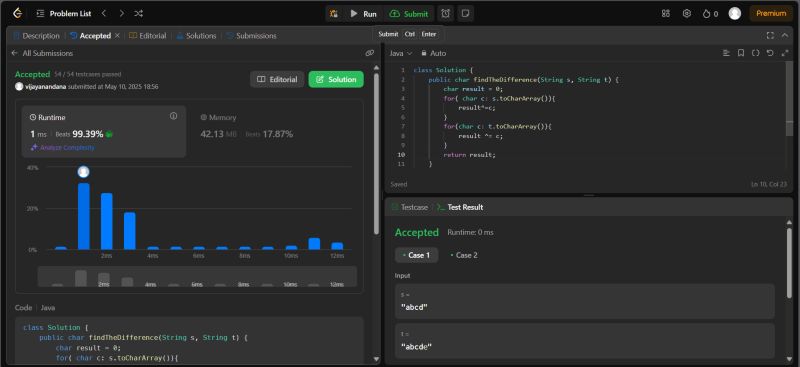Click submitter name vijayanandana
Screen dimensions: 800x367
click(46, 87)
